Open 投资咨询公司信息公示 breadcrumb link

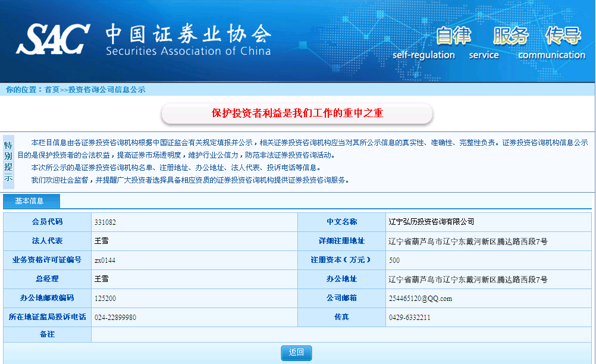(106, 90)
